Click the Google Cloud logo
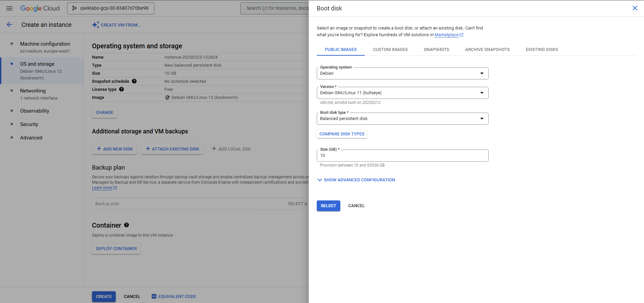Viewport: 644px width, 303px height. pos(40,8)
